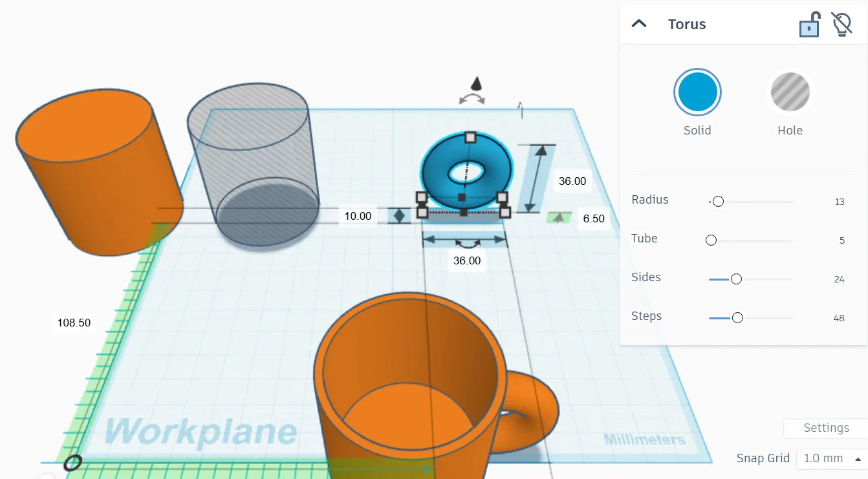Set the shape to Solid
Image resolution: width=868 pixels, height=479 pixels.
(x=697, y=93)
